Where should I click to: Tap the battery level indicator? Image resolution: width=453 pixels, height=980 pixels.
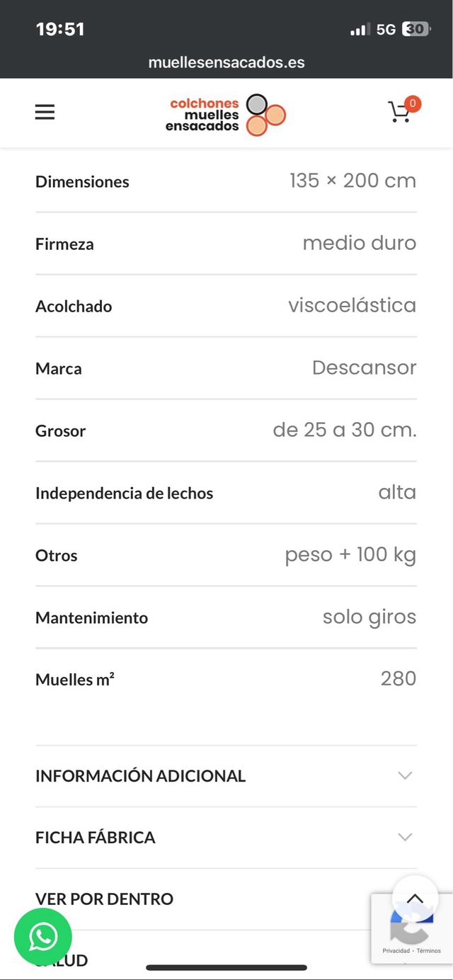click(415, 29)
